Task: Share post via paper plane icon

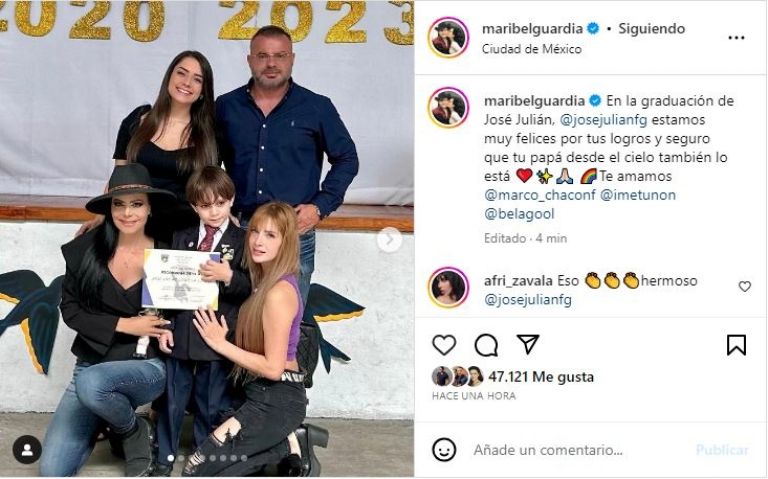Action: click(528, 345)
